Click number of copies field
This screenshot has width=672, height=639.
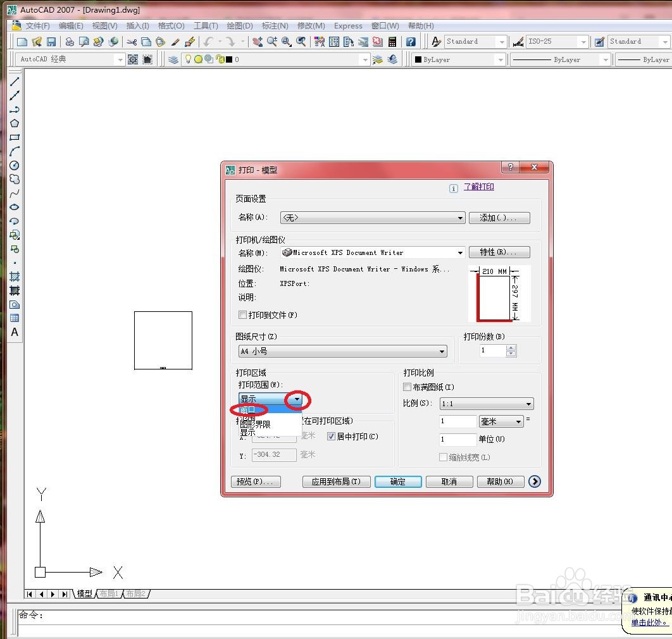point(493,351)
